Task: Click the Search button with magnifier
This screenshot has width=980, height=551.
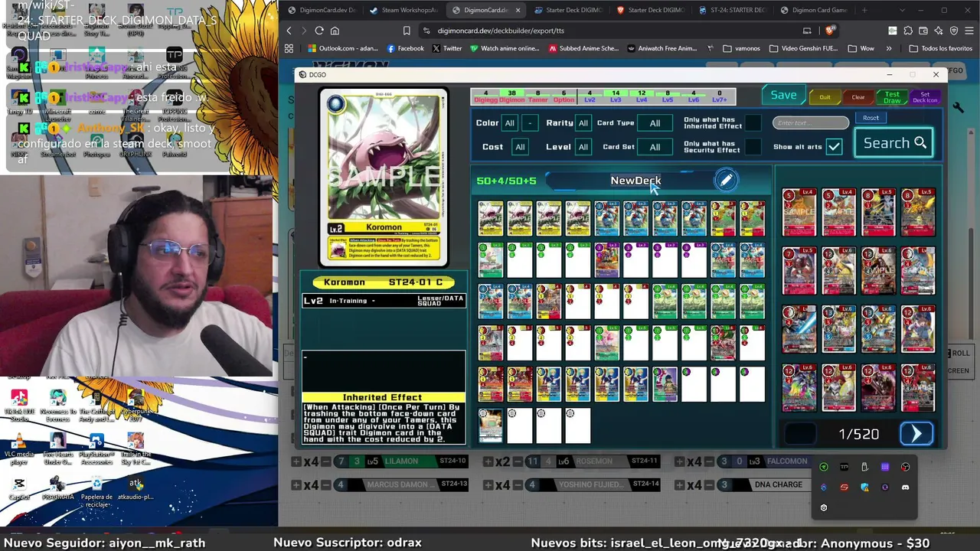Action: coord(894,143)
